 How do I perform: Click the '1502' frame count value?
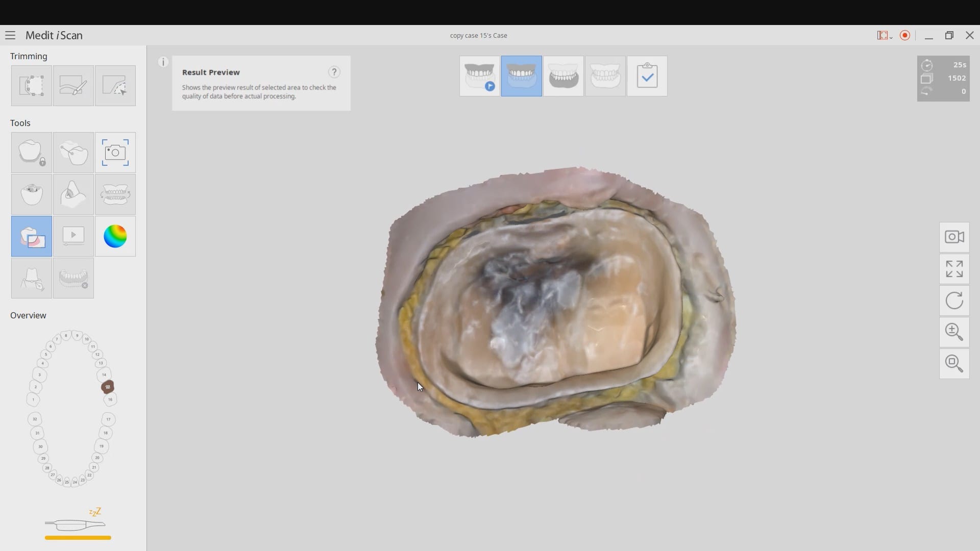pos(957,78)
